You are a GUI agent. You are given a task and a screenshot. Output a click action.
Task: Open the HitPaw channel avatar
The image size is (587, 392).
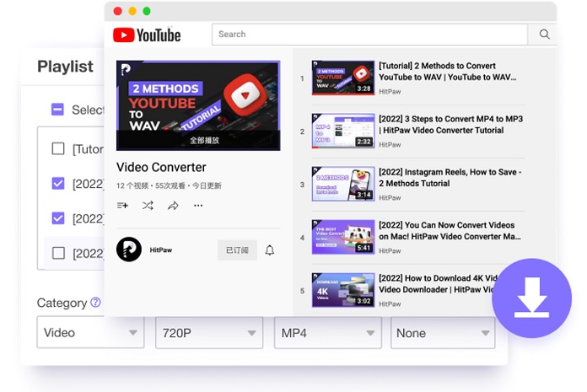pos(129,250)
